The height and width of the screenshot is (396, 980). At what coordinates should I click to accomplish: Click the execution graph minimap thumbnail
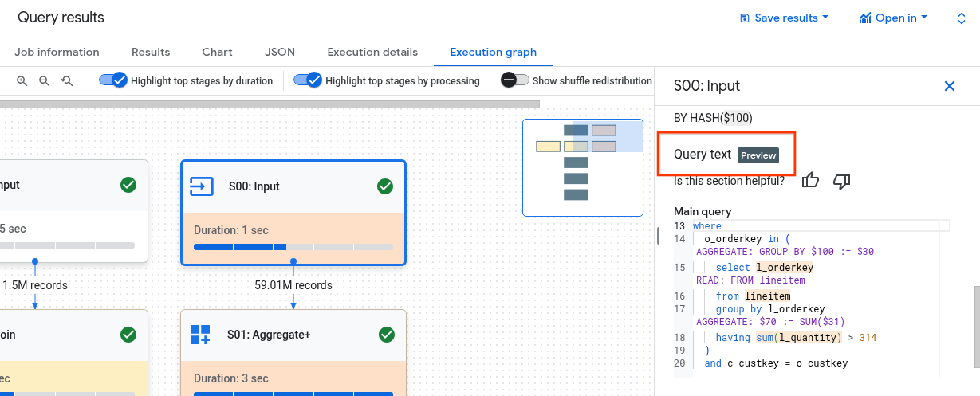coord(582,167)
